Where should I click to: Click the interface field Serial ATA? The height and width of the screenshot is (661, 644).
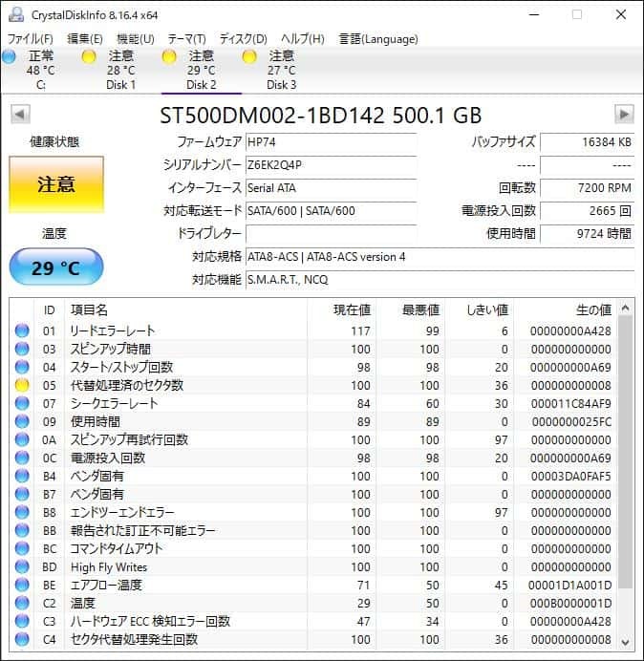(x=331, y=188)
